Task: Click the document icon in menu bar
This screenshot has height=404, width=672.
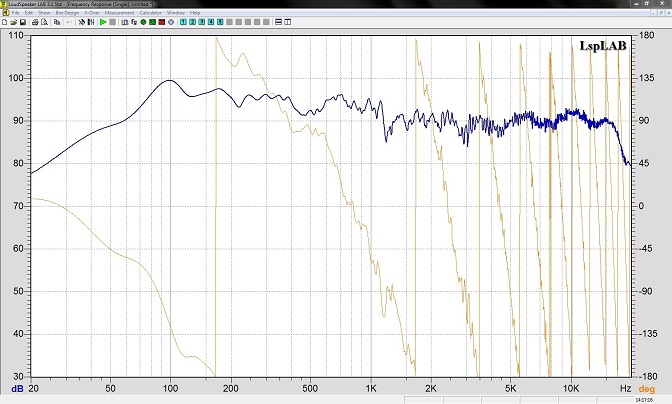Action: point(6,13)
